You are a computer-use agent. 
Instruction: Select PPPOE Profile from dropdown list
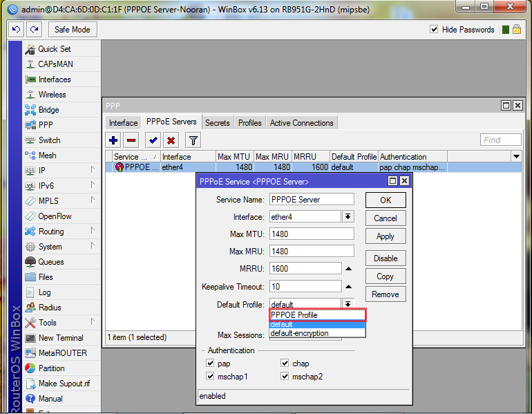pos(318,315)
